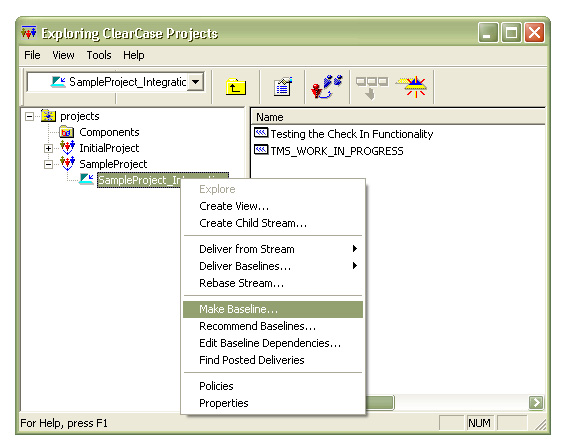Select Rebase Stream... menu entry
This screenshot has width=567, height=444.
pos(273,283)
